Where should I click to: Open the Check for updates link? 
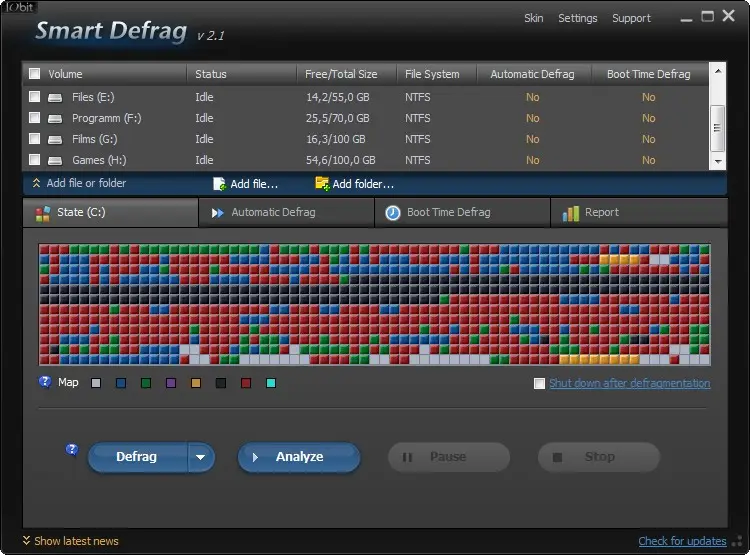coord(683,541)
